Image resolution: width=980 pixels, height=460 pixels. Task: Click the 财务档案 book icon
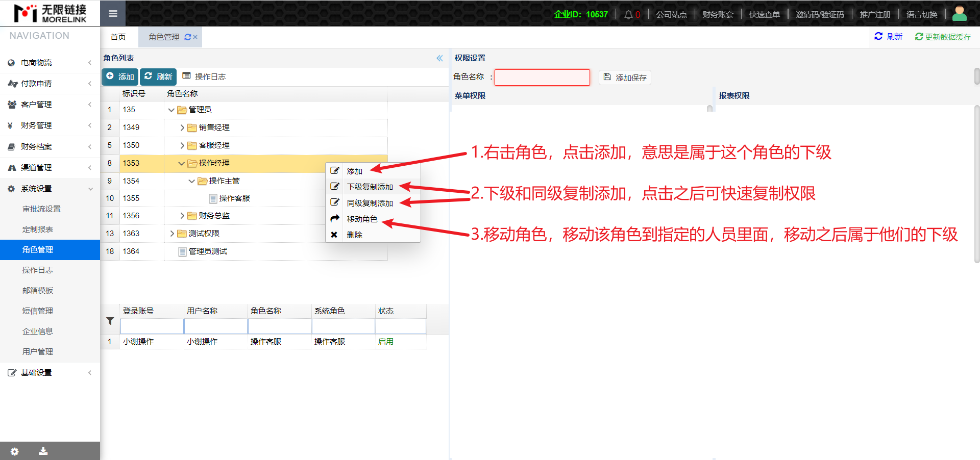(x=11, y=147)
